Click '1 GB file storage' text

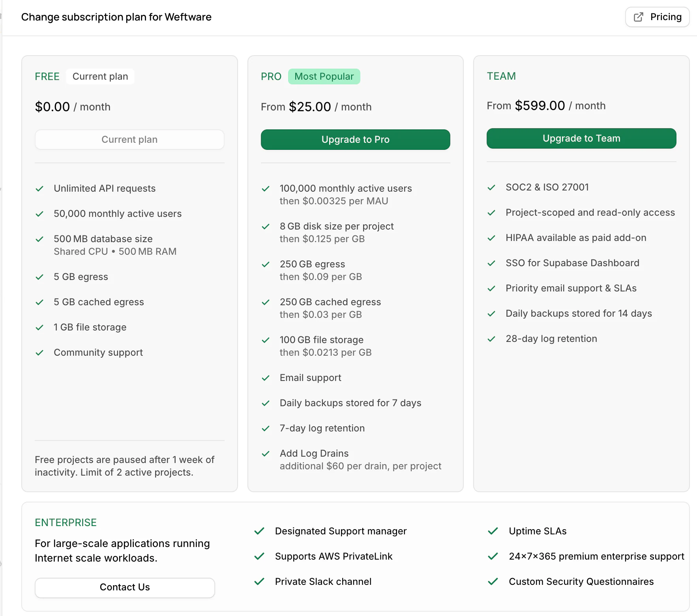(x=90, y=327)
